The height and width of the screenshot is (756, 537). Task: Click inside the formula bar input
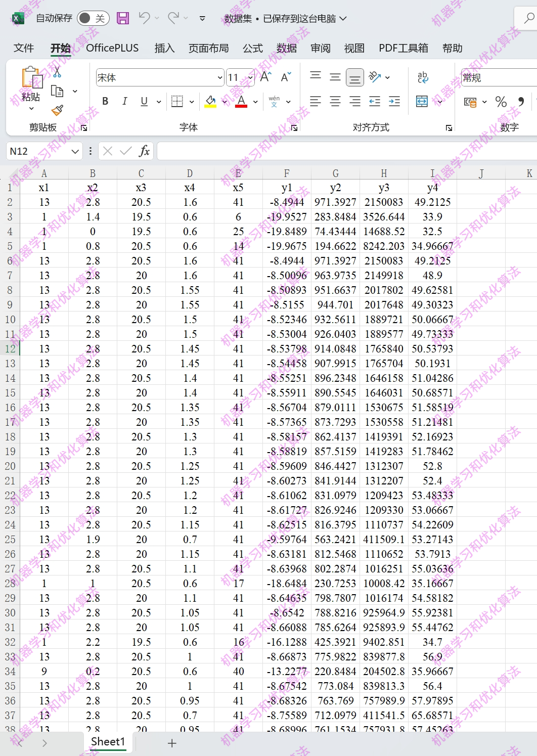click(x=347, y=151)
